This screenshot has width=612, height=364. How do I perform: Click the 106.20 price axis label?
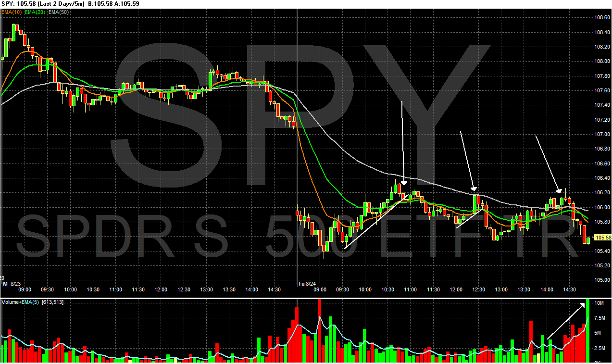click(603, 193)
